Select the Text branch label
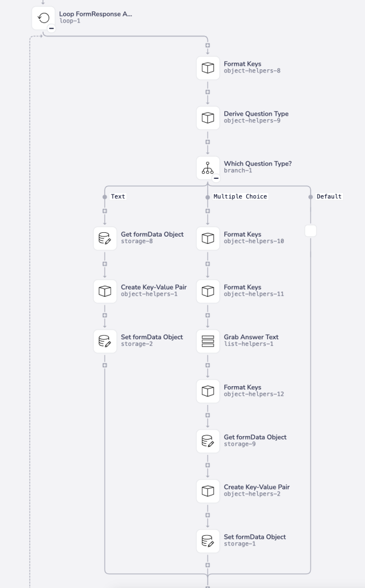365x588 pixels. tap(117, 196)
